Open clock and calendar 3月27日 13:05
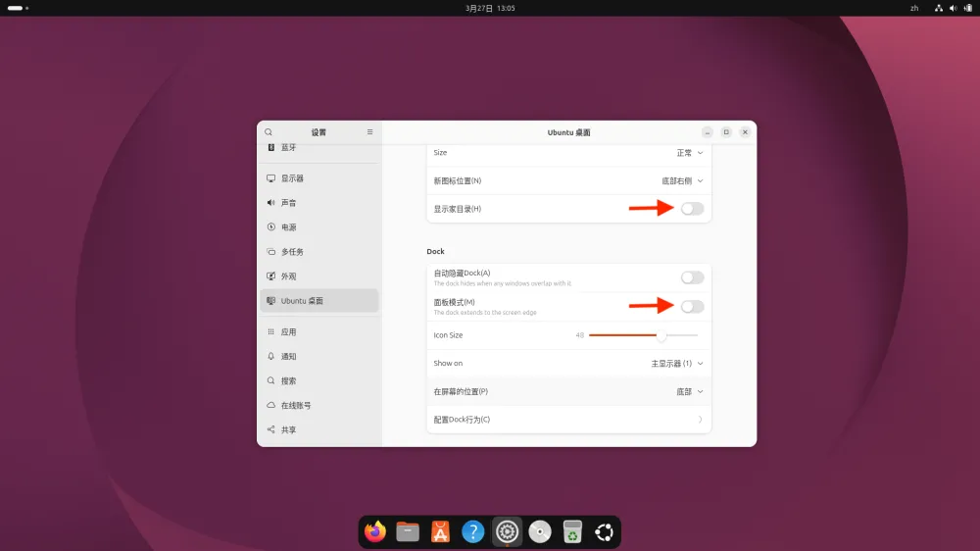Viewport: 980px width, 551px height. pyautogui.click(x=490, y=8)
